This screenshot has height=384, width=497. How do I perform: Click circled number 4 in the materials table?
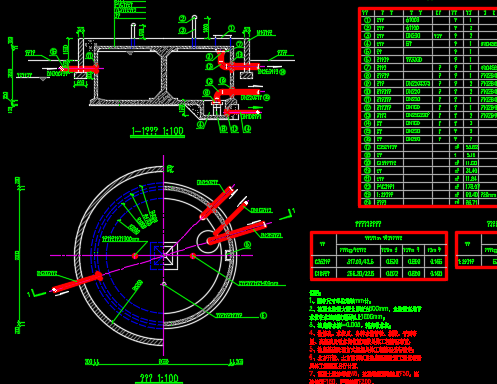pos(367,44)
